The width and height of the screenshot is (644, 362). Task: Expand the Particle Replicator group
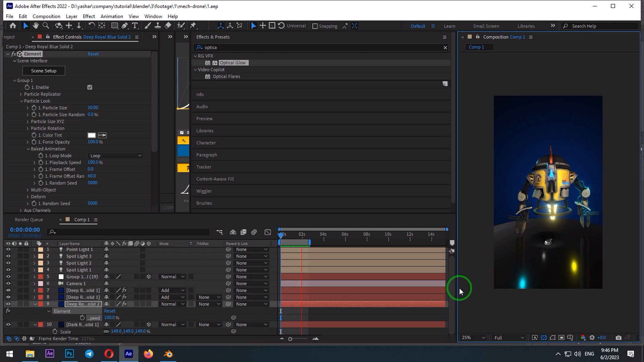click(21, 94)
